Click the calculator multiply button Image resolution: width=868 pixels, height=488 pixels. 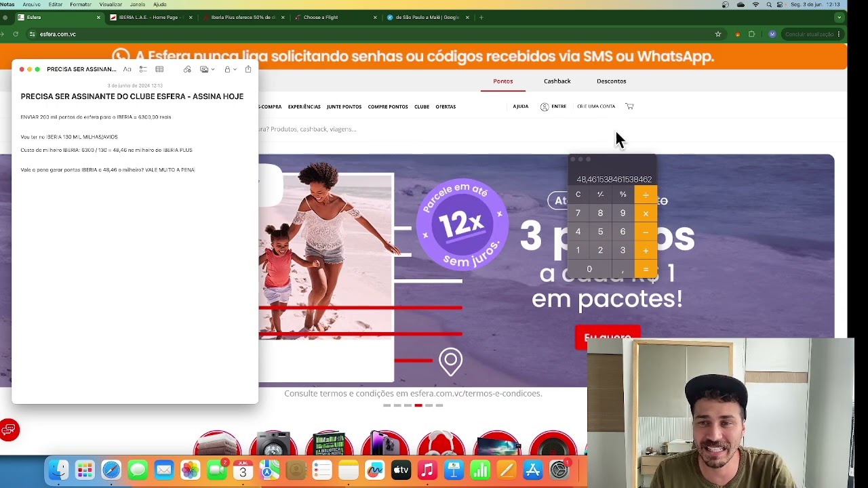click(646, 213)
